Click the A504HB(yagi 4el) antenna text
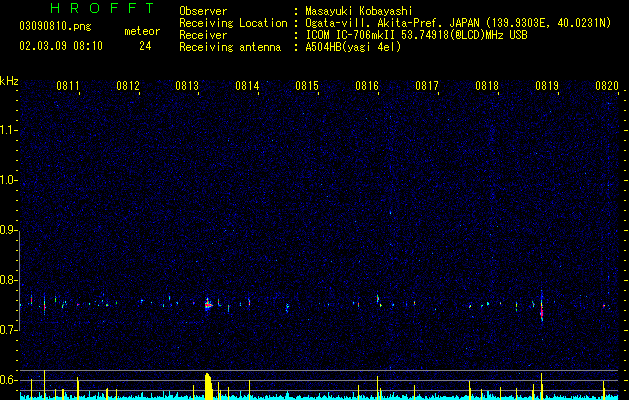This screenshot has width=629, height=400. (x=353, y=47)
